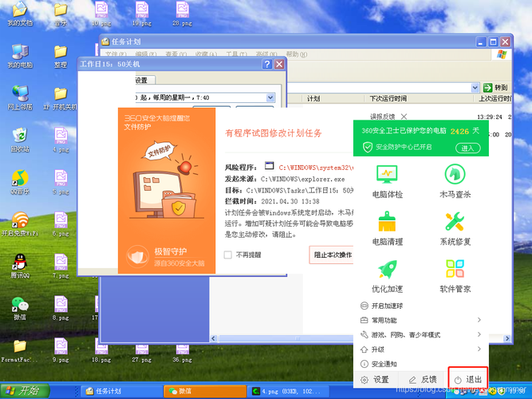Click 退出 to quit 360
This screenshot has width=532, height=399.
point(468,380)
